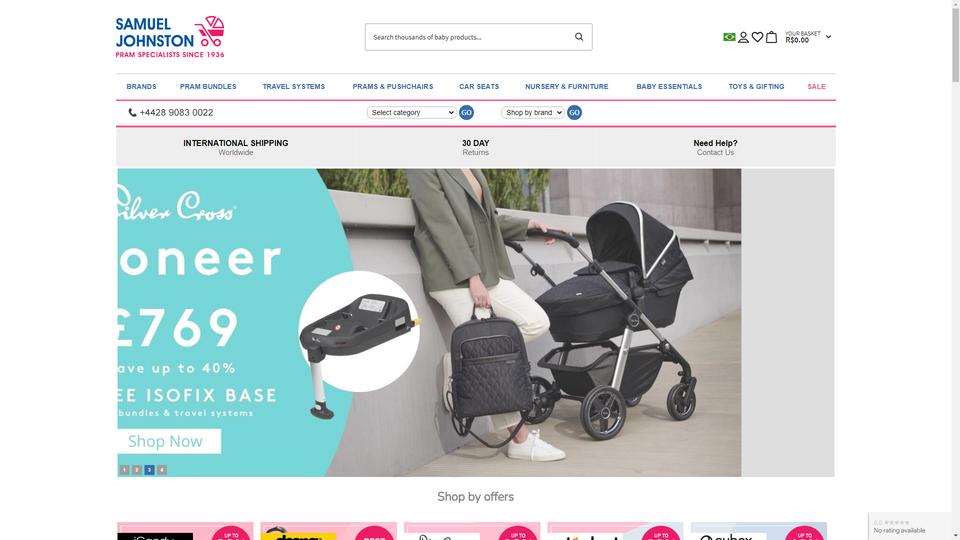Open the Car Seats menu
This screenshot has width=960, height=540.
point(479,87)
